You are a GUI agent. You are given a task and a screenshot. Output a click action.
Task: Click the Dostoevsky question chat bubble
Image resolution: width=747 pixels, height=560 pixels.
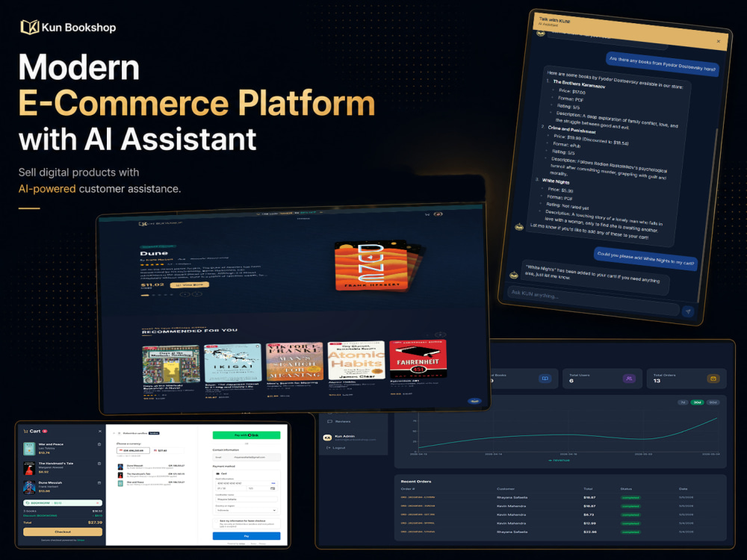[662, 64]
